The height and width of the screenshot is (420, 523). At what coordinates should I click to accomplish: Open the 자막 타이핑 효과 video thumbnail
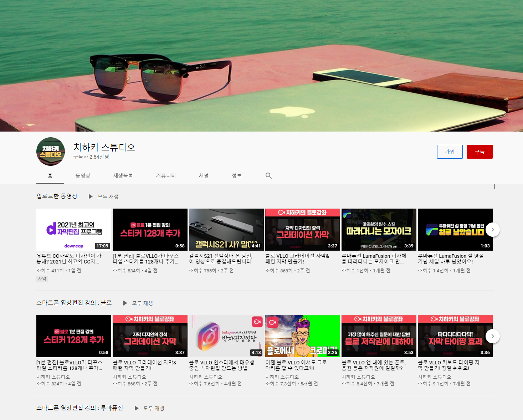click(455, 336)
